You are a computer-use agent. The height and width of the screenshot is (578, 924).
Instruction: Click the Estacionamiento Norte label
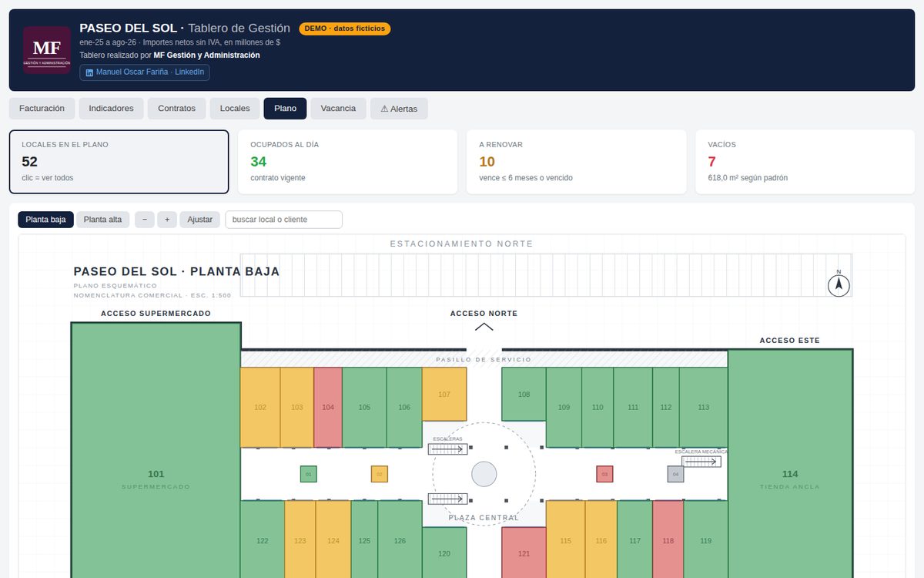[461, 244]
